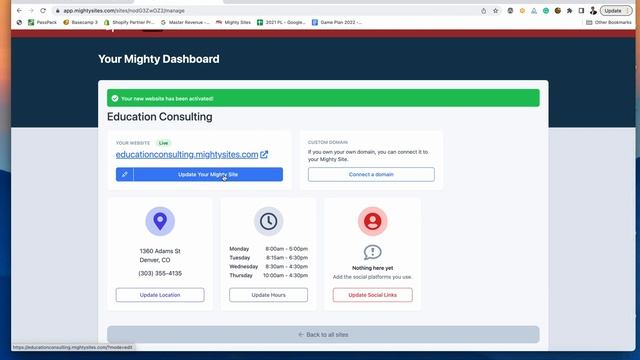The image size is (640, 360).
Task: Open the Basecamp 3 bookmark
Action: [x=80, y=22]
